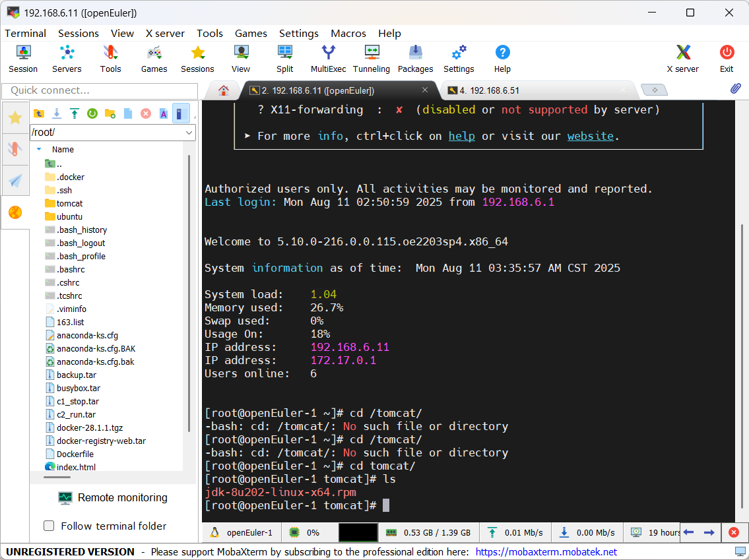The height and width of the screenshot is (560, 749).
Task: Click the help link in terminal
Action: pos(461,136)
